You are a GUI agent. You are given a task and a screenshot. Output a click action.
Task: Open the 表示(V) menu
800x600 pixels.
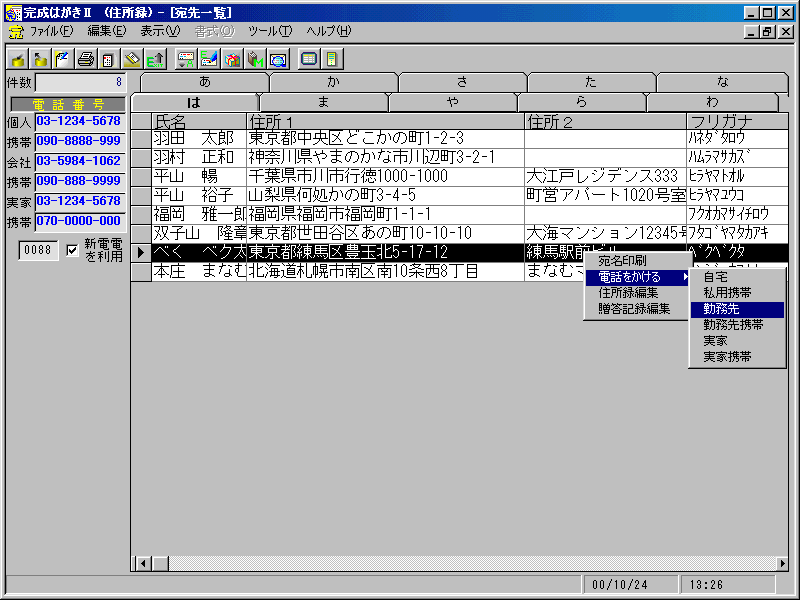[160, 31]
